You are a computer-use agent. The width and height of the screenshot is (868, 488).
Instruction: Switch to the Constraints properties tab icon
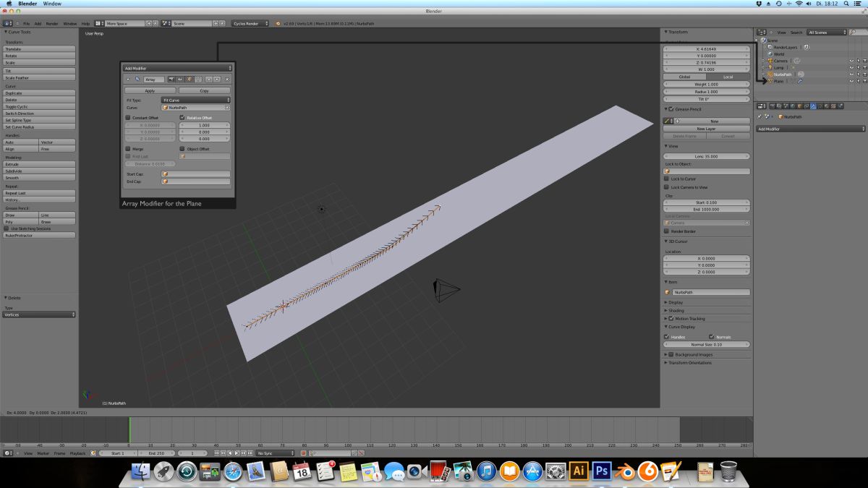tap(807, 106)
